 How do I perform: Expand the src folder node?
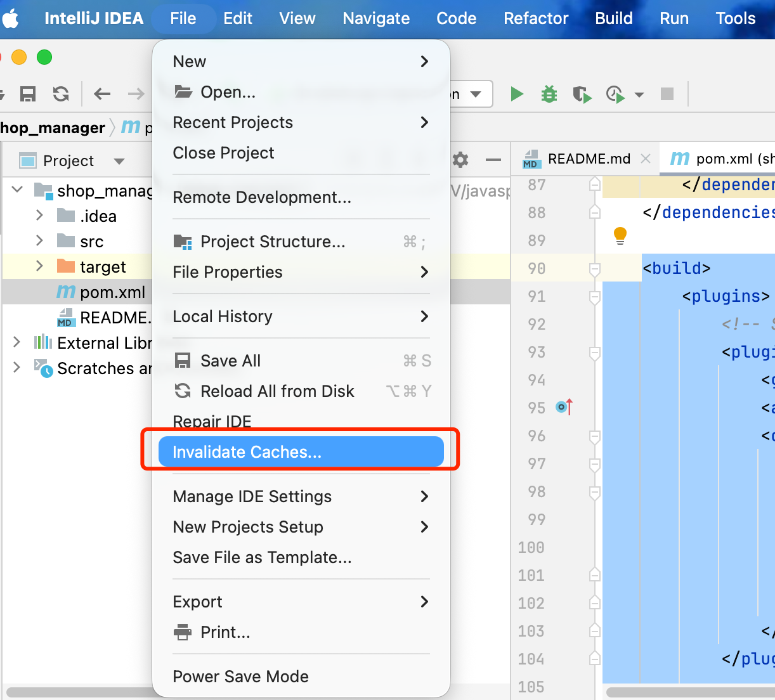tap(39, 241)
